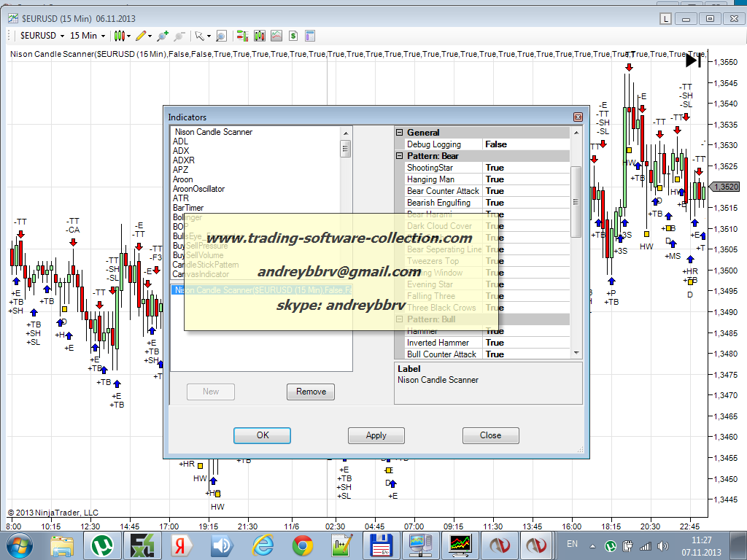Screen dimensions: 747x560
Task: Click the strategies chart icon in toolbar
Action: 276,35
